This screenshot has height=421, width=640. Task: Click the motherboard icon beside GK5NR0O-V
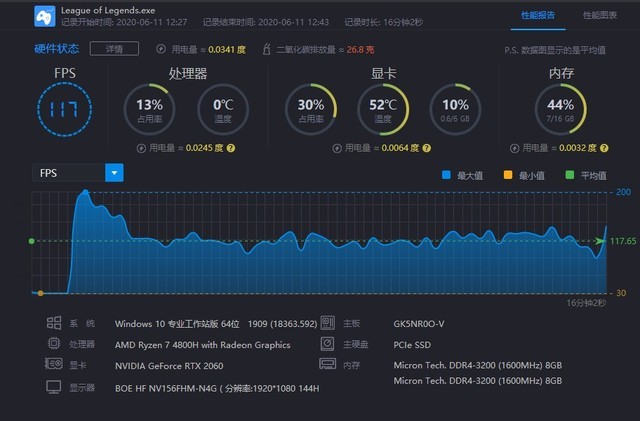327,324
